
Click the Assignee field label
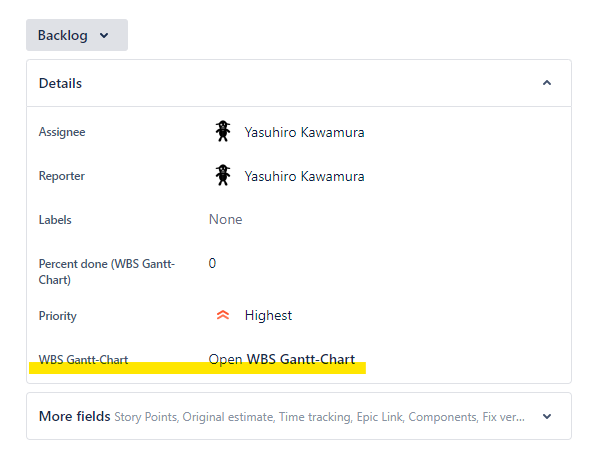[x=62, y=132]
